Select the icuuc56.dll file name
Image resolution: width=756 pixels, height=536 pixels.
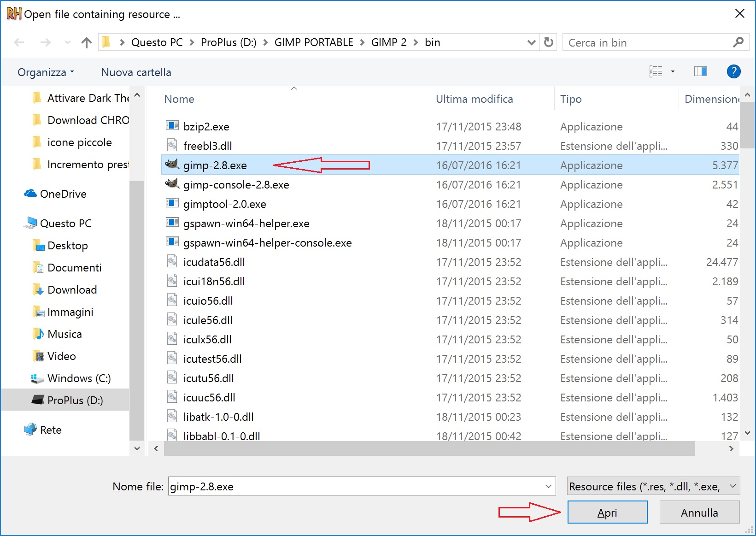(x=209, y=398)
